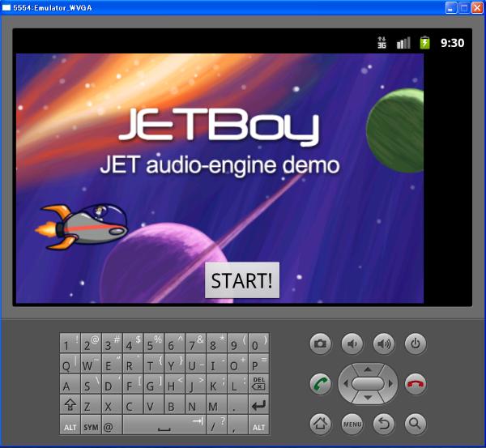Image resolution: width=486 pixels, height=448 pixels.
Task: Click the S key
Action: (x=91, y=383)
